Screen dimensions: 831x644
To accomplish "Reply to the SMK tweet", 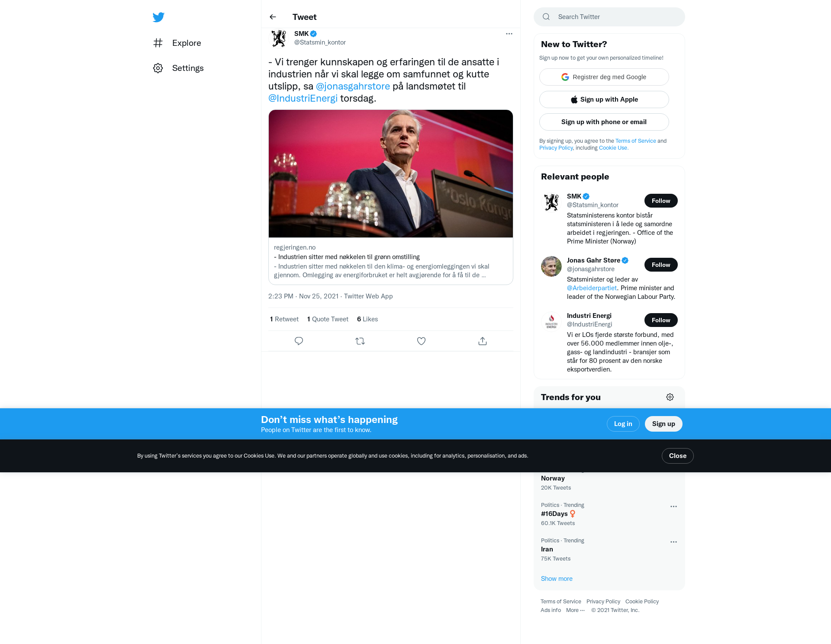I will (x=299, y=341).
